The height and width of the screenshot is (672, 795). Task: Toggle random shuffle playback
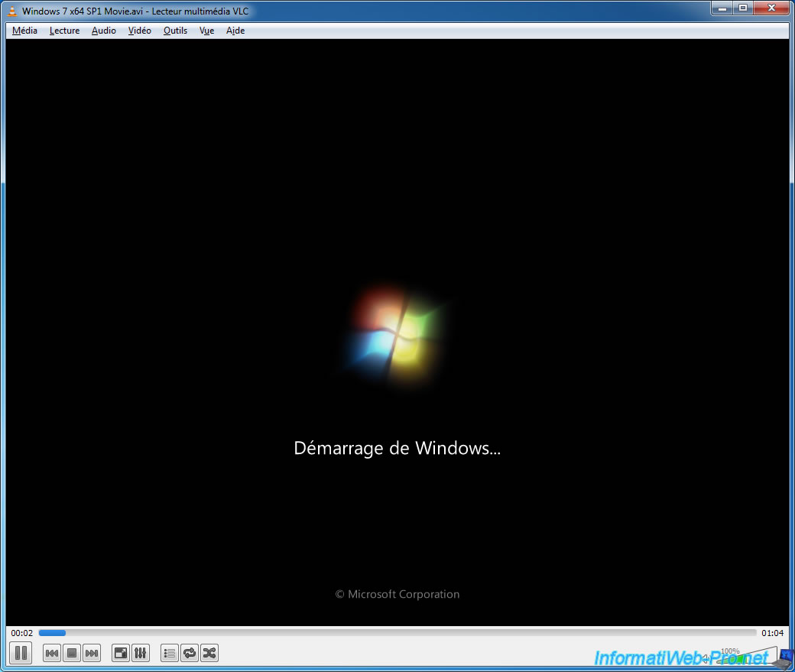click(209, 653)
